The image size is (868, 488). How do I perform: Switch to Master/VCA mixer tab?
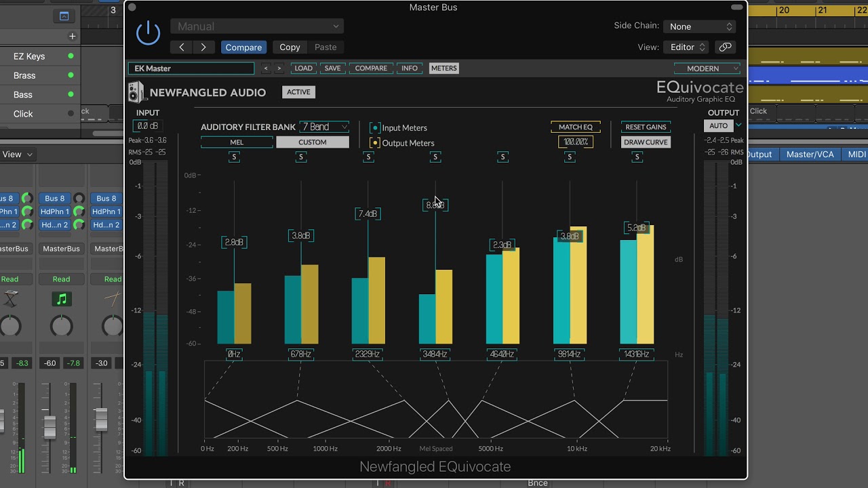(x=810, y=155)
